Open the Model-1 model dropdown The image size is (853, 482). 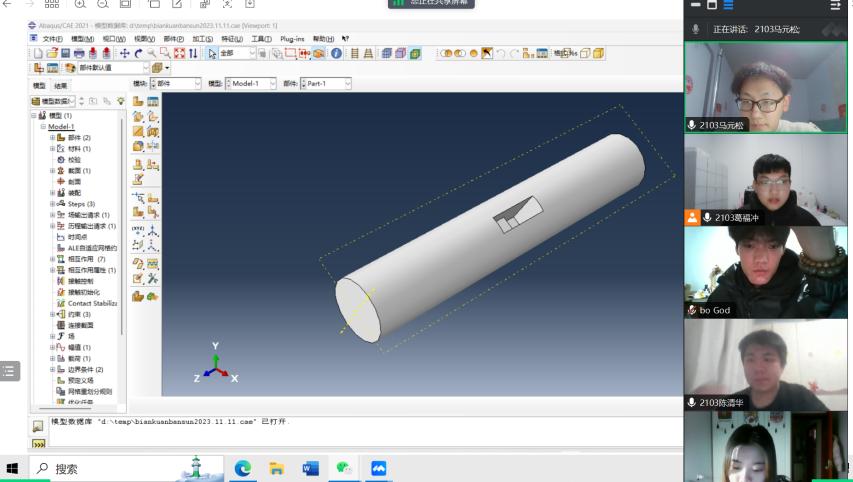pos(252,84)
